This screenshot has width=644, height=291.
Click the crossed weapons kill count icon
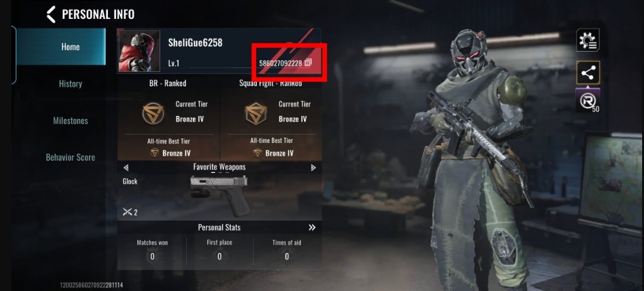pos(128,212)
